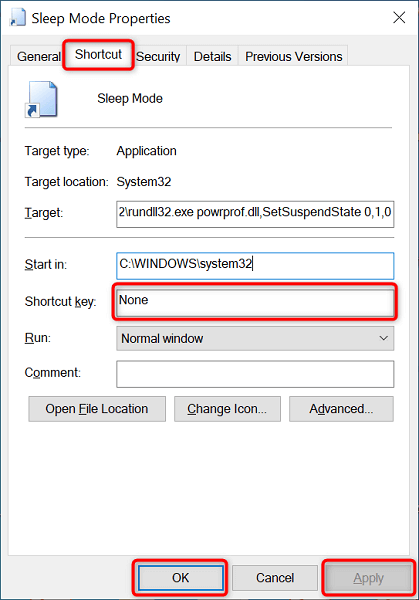Open the Normal window combo box
Image resolution: width=419 pixels, height=600 pixels.
(255, 338)
